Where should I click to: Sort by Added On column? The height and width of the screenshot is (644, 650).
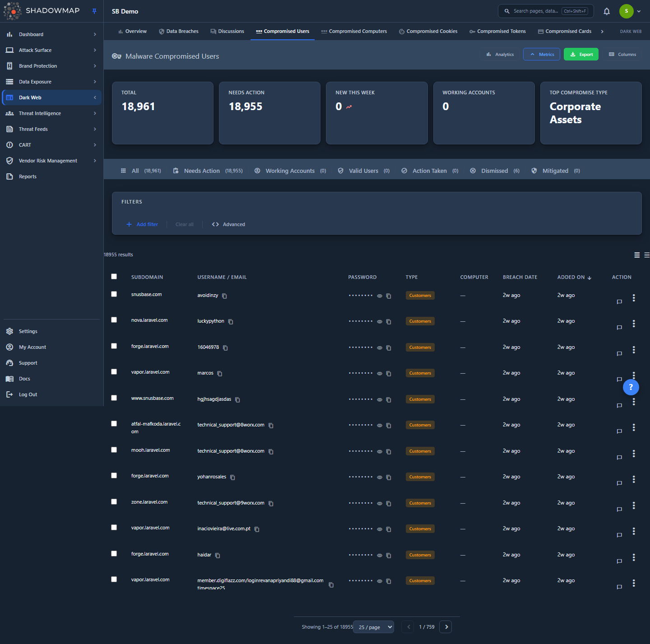pyautogui.click(x=574, y=278)
